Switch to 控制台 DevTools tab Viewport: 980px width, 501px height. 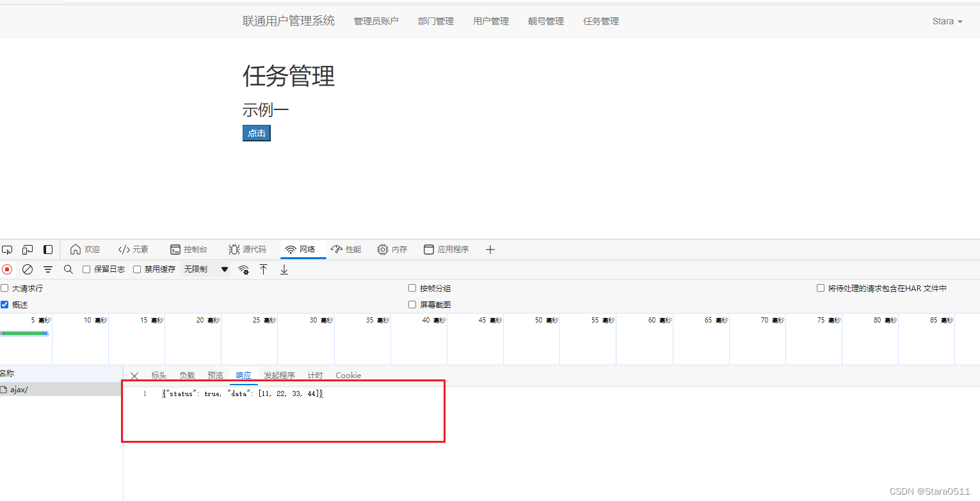[x=189, y=250]
